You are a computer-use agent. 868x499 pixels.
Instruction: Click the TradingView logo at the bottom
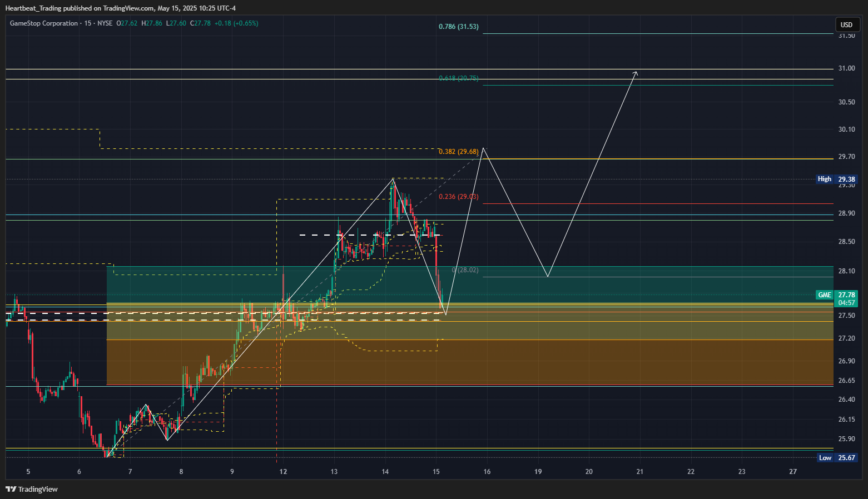point(32,490)
